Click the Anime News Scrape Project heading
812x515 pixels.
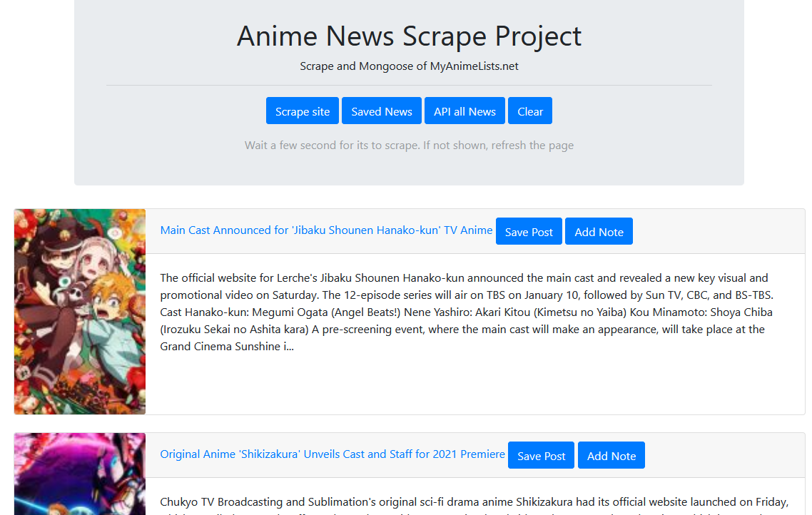coord(409,36)
